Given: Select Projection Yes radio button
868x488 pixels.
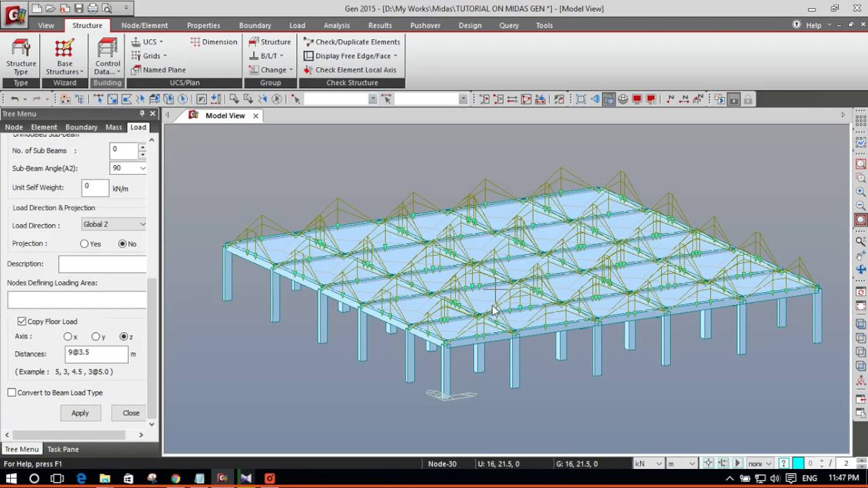Looking at the screenshot, I should click(x=84, y=243).
